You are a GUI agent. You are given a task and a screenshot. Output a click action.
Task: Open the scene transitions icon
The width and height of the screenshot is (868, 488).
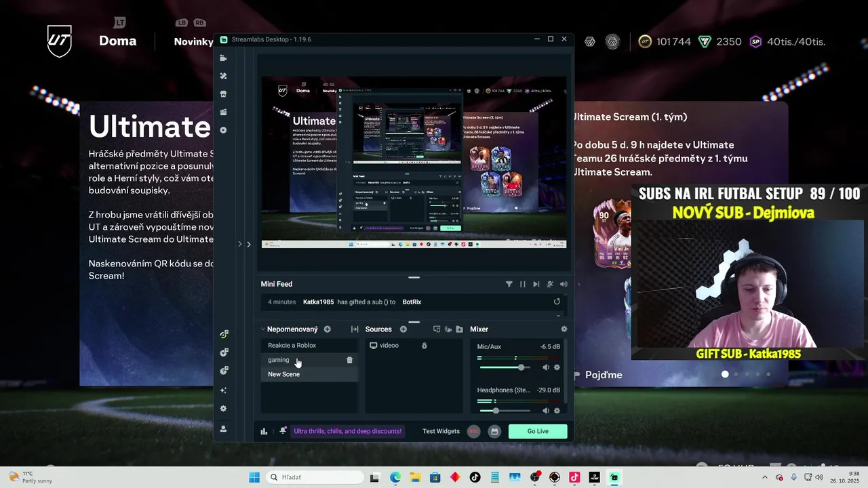[355, 329]
